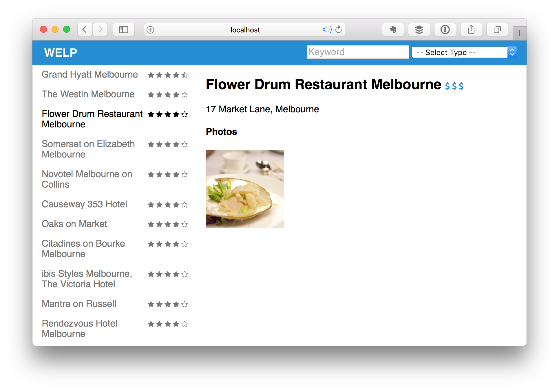Screen dimensions: 559x392
Task: Open The Westin Melbourne listing
Action: (88, 94)
